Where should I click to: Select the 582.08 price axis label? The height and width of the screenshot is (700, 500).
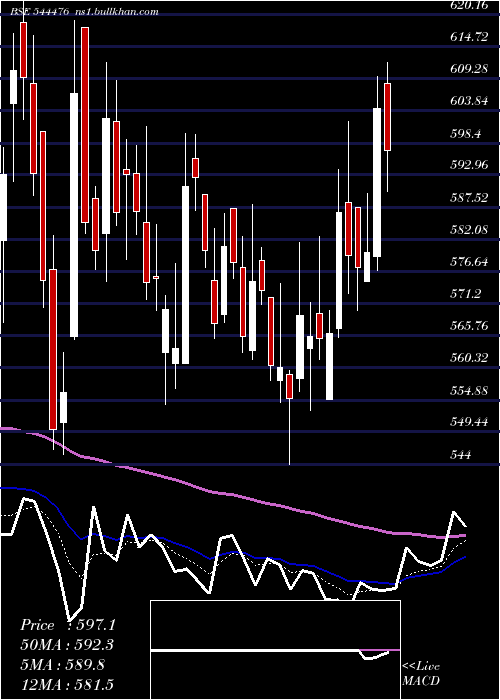point(469,229)
